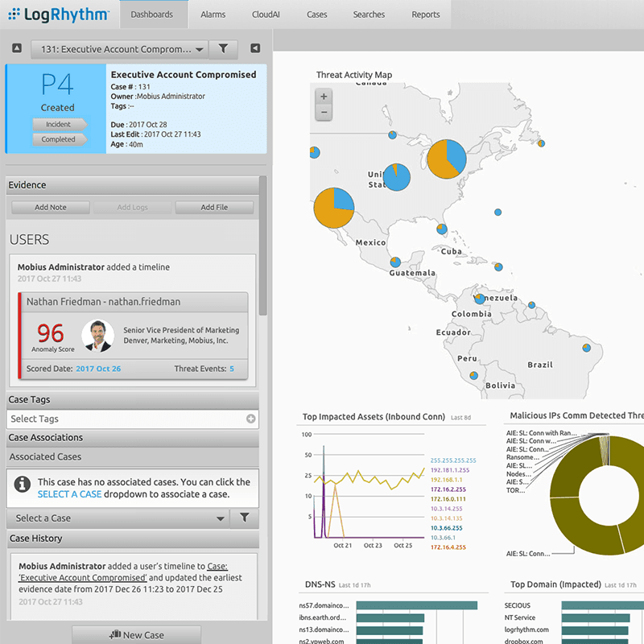
Task: Open the case selector dropdown '131: Executive Account...'
Action: 119,49
